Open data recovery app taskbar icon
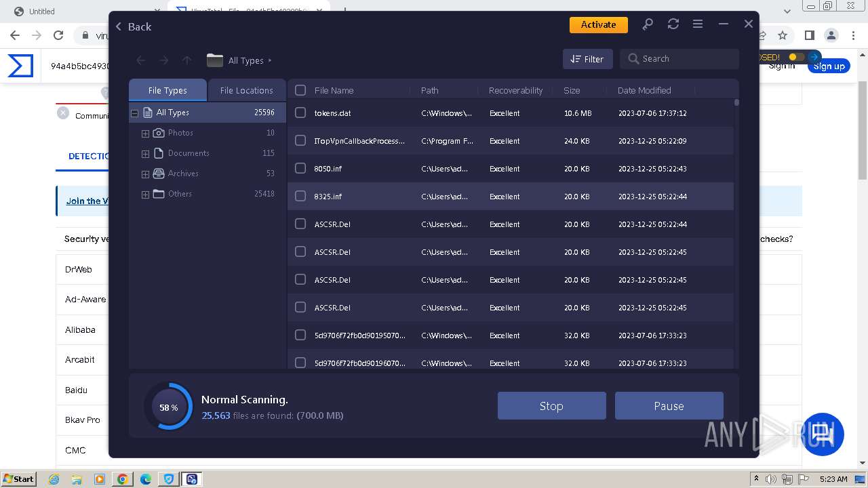Screen dimensions: 868x488 pyautogui.click(x=192, y=479)
